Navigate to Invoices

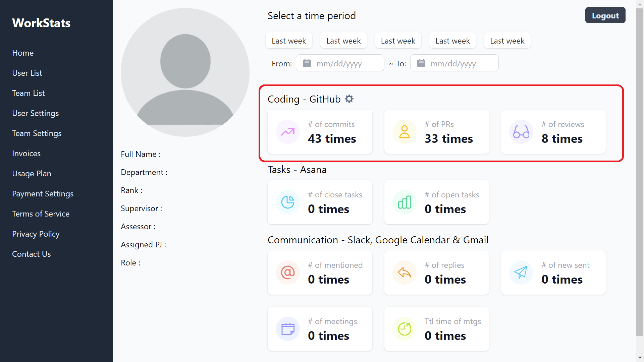pyautogui.click(x=26, y=154)
